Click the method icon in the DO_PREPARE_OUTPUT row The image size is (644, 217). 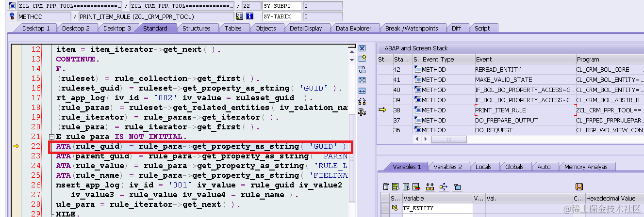tap(418, 120)
